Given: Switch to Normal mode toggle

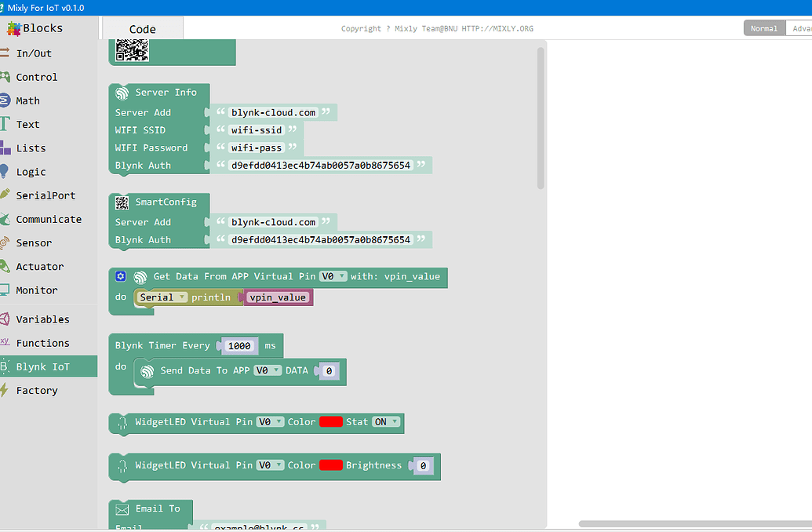Looking at the screenshot, I should [764, 28].
